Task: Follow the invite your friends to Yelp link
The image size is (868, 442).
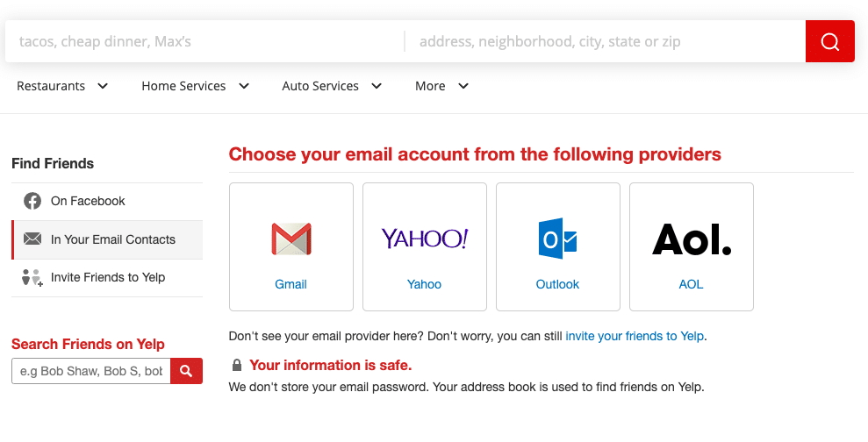Action: click(634, 336)
